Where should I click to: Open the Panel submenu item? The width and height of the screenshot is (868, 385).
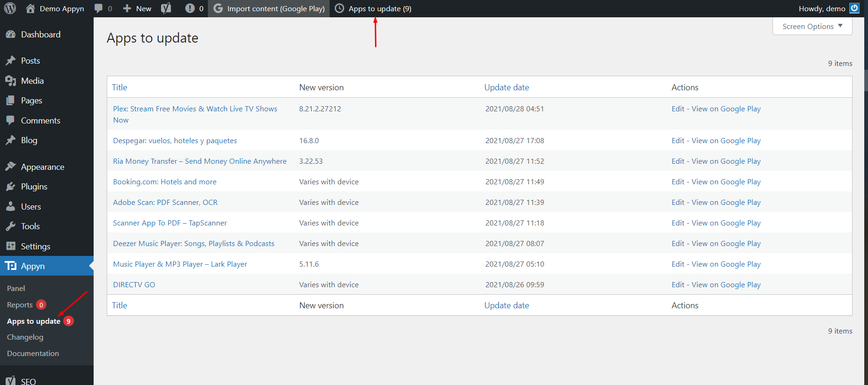point(16,289)
